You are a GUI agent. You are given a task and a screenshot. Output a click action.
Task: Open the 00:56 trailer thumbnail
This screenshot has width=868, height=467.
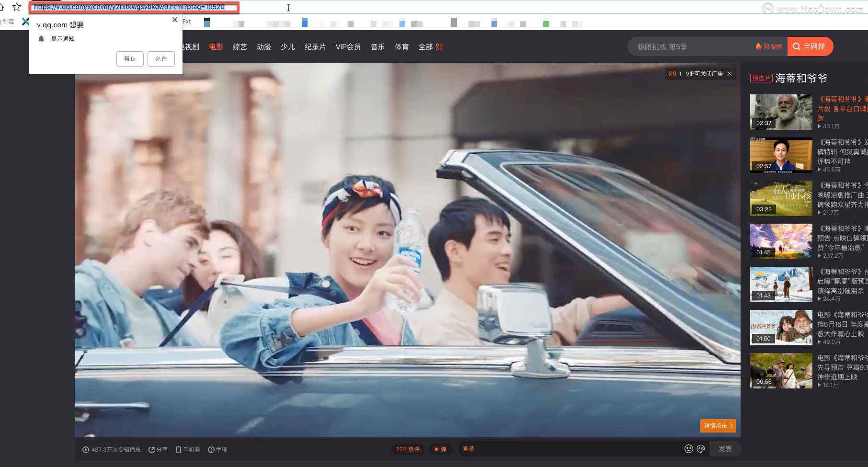pyautogui.click(x=781, y=371)
